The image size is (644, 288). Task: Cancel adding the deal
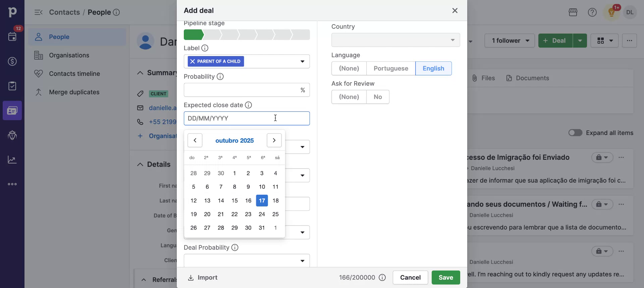410,278
